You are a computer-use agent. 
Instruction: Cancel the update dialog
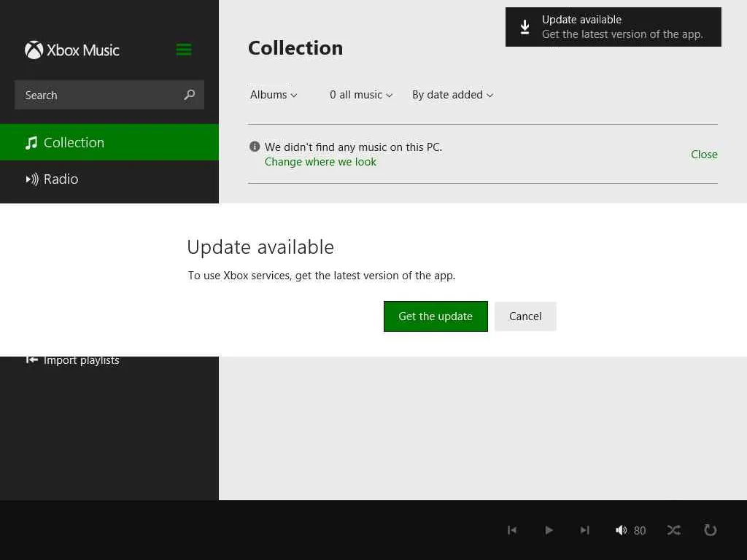coord(525,316)
